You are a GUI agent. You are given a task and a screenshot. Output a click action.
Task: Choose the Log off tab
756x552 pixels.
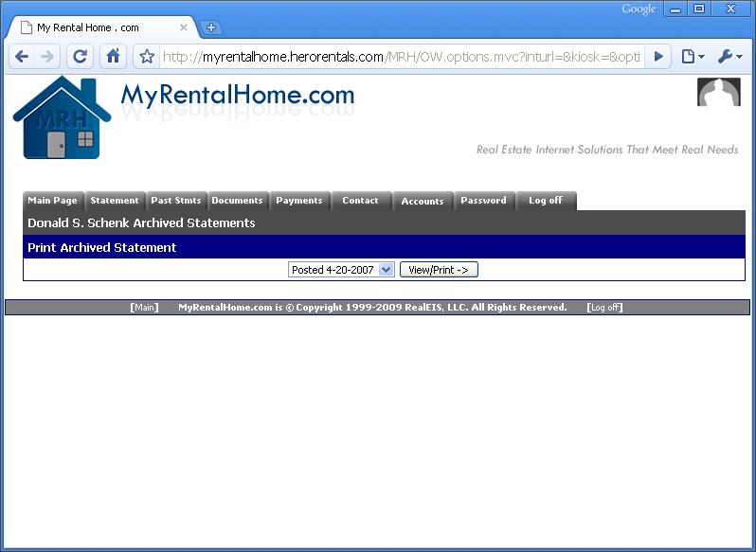[x=546, y=201]
